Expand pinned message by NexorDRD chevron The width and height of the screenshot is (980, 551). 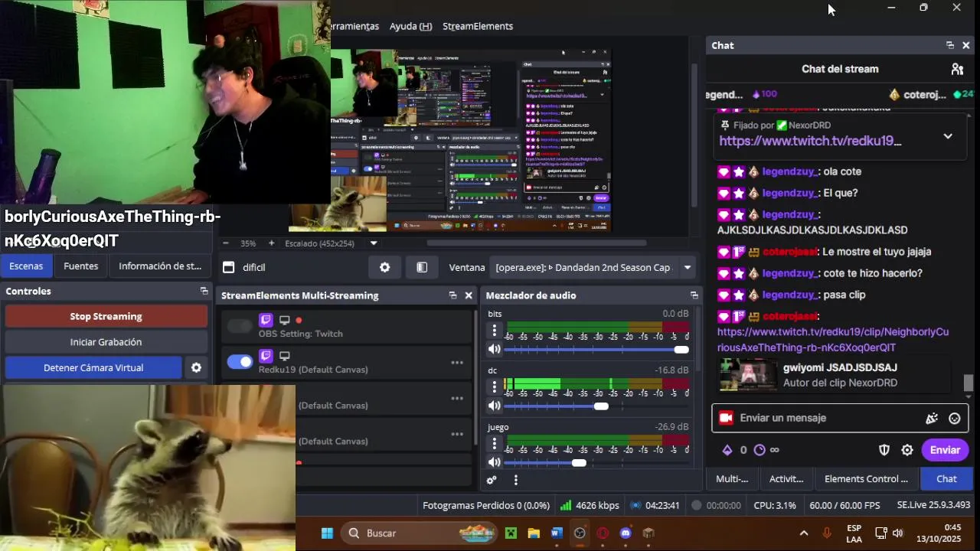tap(948, 136)
